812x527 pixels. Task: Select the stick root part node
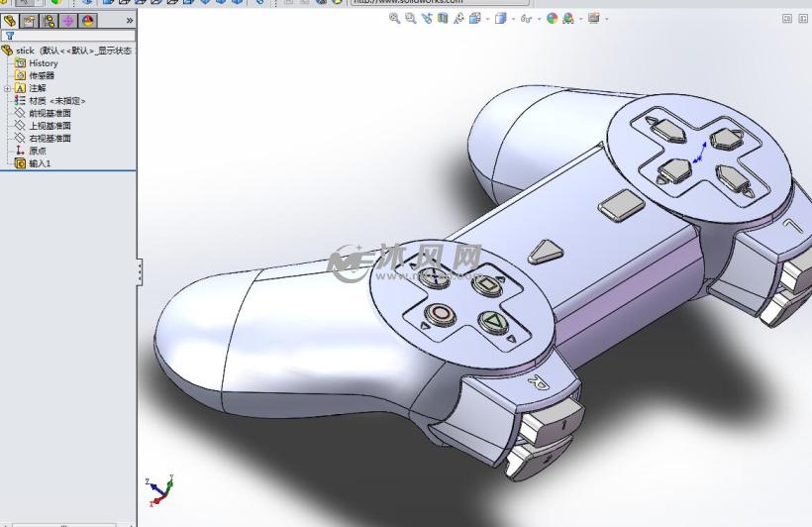[67, 51]
